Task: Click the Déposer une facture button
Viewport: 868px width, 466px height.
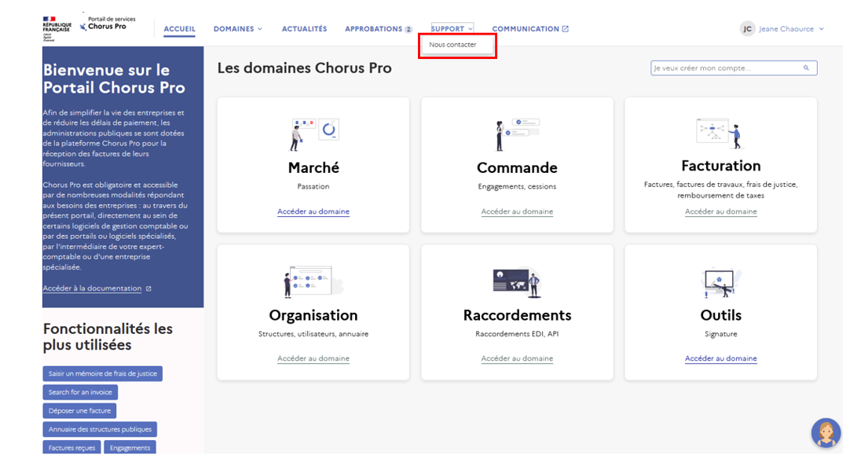Action: click(x=79, y=410)
